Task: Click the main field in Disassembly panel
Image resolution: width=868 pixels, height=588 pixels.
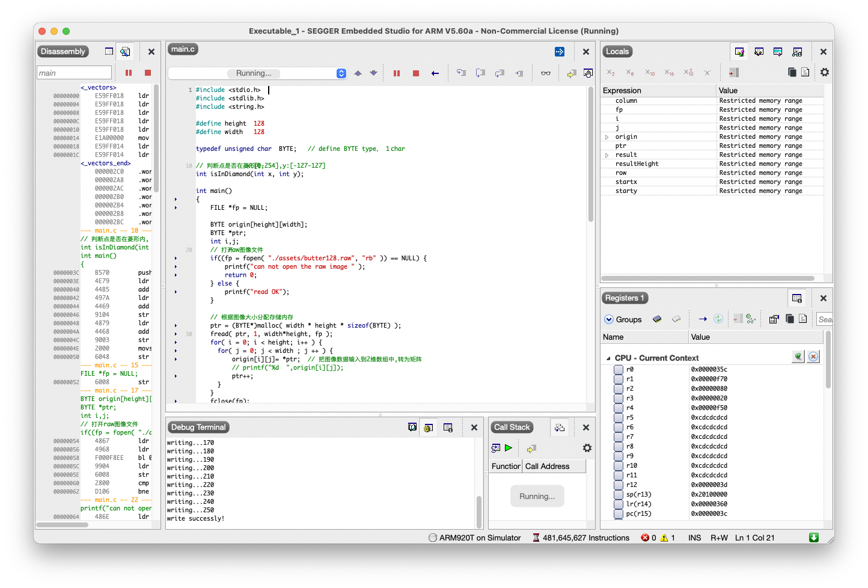Action: pos(74,73)
